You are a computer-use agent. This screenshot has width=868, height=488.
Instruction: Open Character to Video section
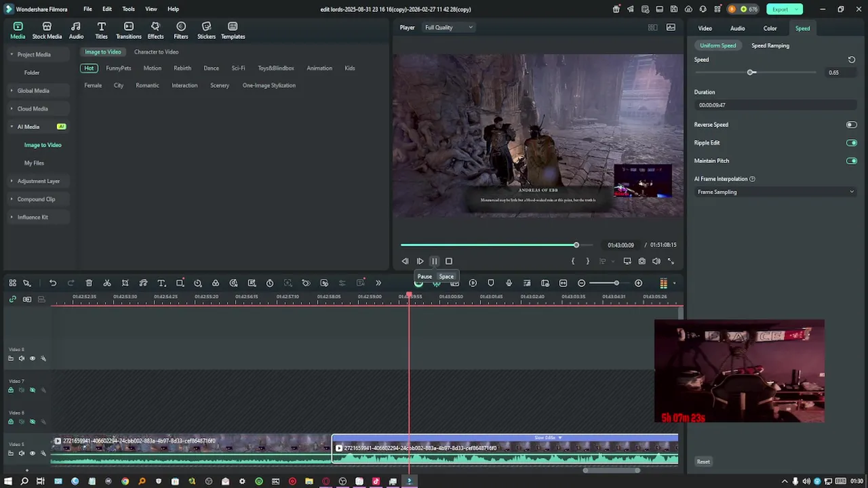[156, 52]
